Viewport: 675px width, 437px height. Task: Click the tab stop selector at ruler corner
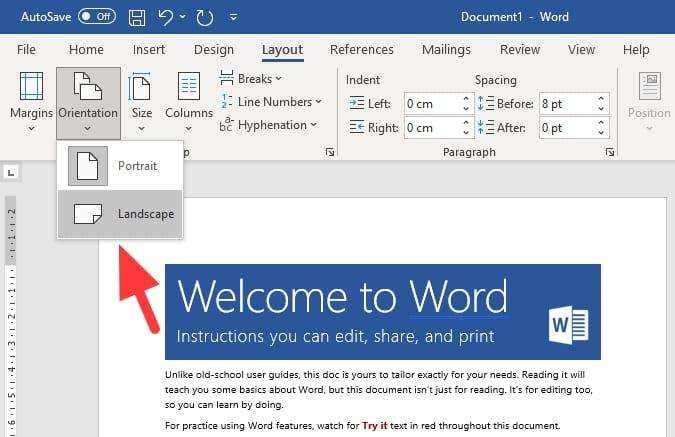[11, 173]
